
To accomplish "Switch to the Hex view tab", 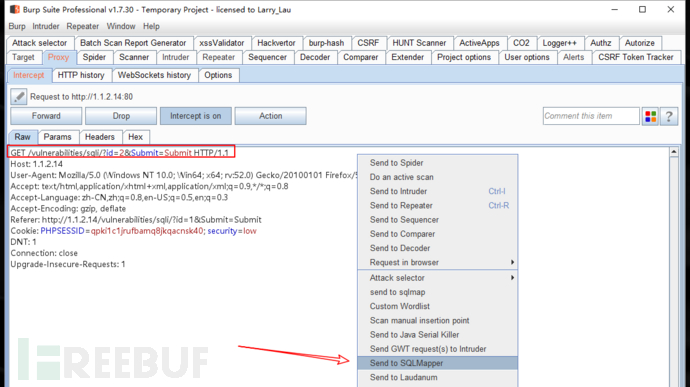I will (135, 137).
